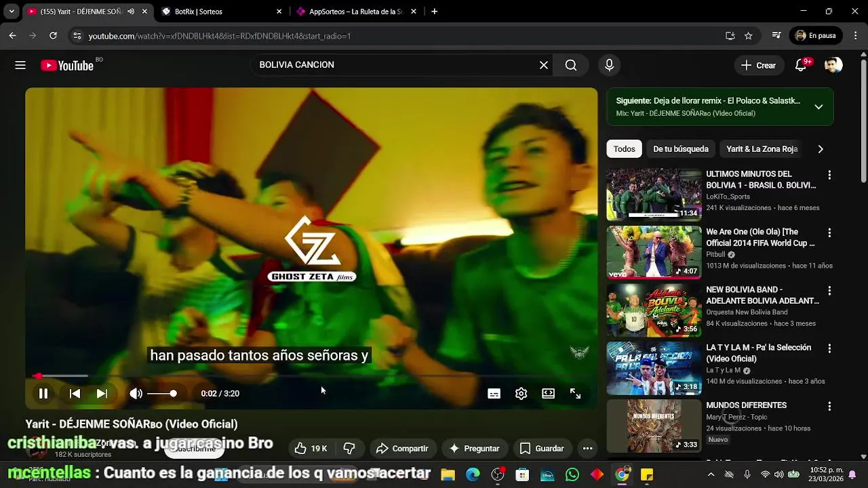
Task: Open options for We Are One video
Action: [829, 233]
